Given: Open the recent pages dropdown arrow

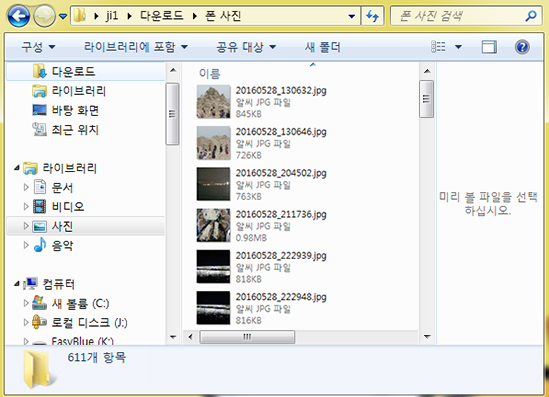Looking at the screenshot, I should (x=63, y=16).
